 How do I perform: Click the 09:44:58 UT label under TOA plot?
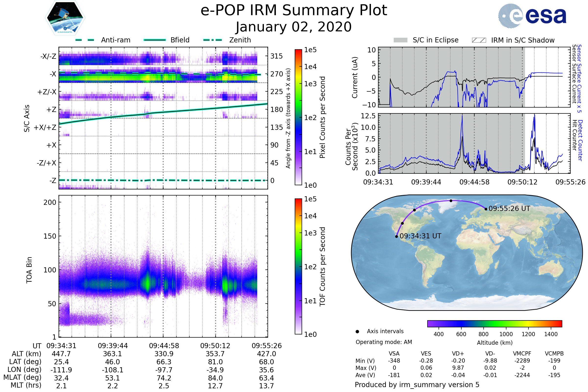point(164,346)
